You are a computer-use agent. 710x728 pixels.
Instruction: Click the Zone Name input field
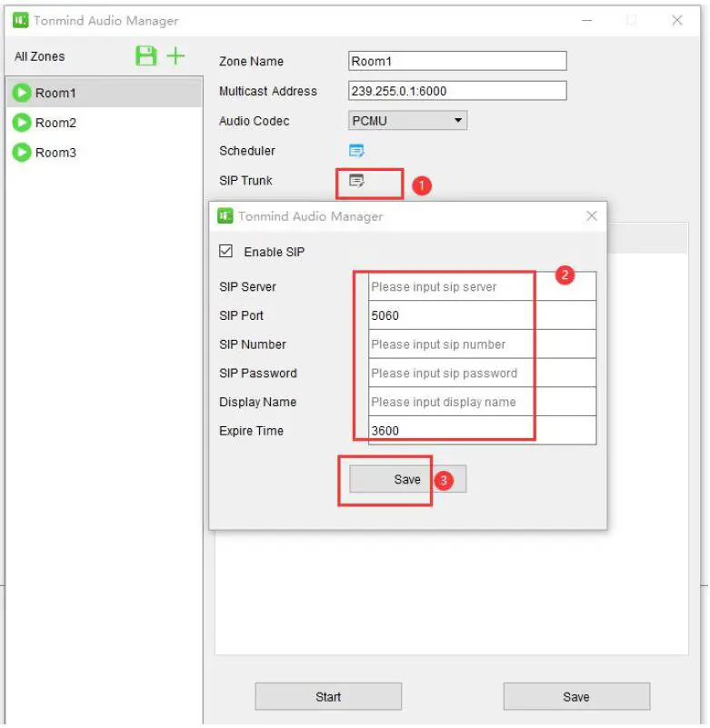pyautogui.click(x=457, y=61)
